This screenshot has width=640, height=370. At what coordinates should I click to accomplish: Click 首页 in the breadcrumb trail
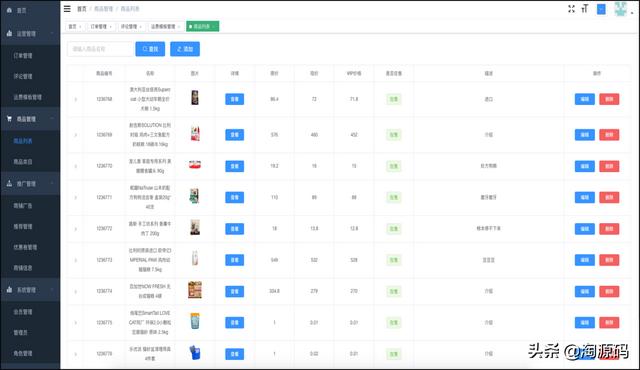[82, 9]
